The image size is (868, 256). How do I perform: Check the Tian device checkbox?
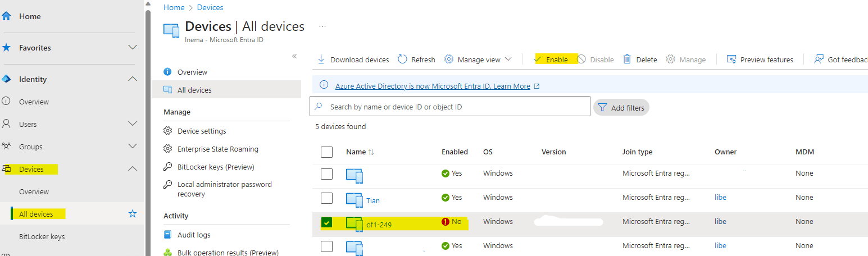326,198
